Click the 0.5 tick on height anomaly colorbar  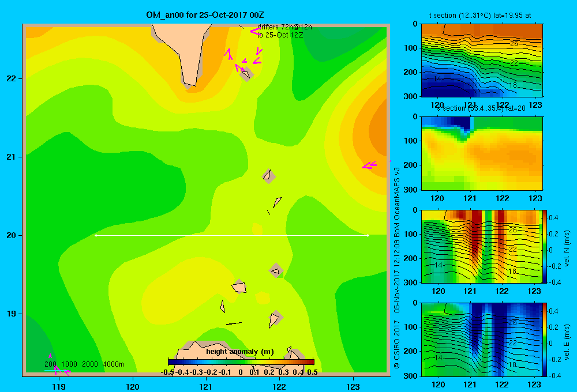coord(312,372)
